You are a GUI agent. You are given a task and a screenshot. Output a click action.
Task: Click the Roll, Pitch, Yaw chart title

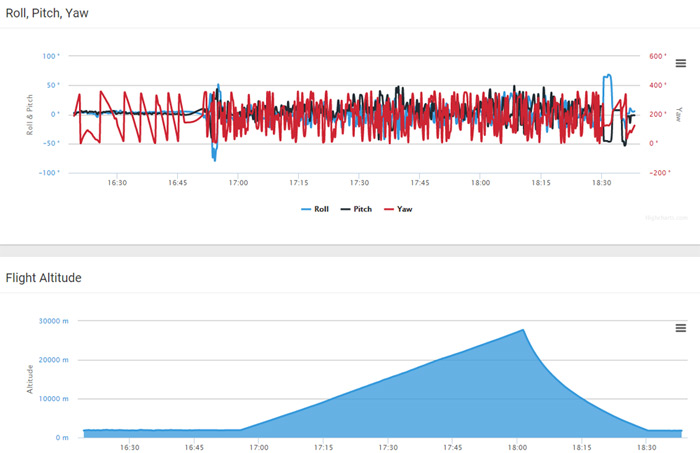[x=47, y=13]
